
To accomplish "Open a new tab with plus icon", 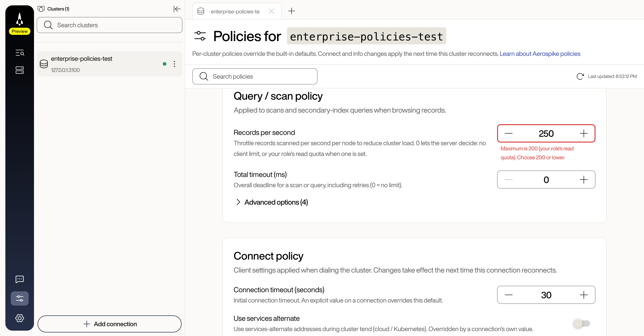I will click(292, 11).
